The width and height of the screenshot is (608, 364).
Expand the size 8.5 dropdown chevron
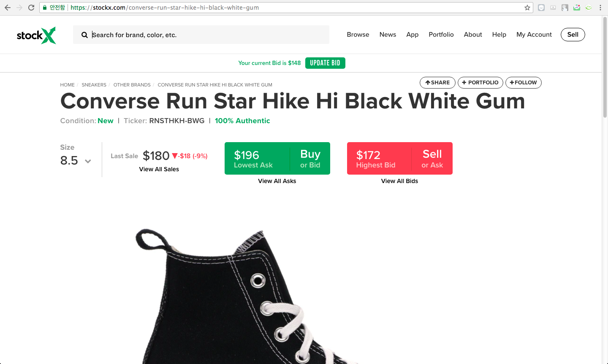(x=88, y=161)
